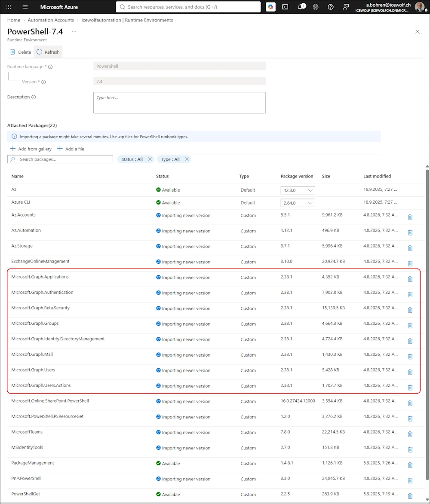Sort by Name column header
430x504 pixels.
[17, 176]
